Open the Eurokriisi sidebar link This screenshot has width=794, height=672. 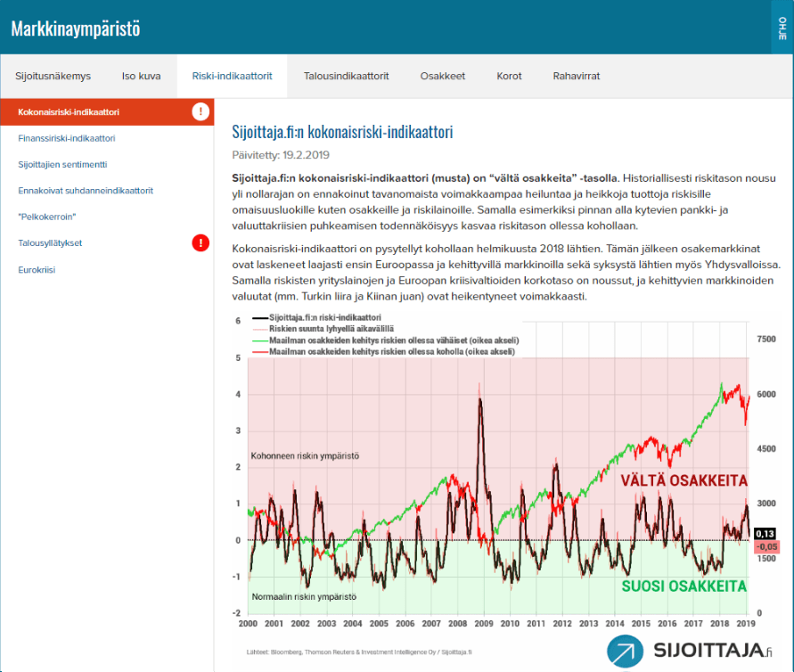37,270
